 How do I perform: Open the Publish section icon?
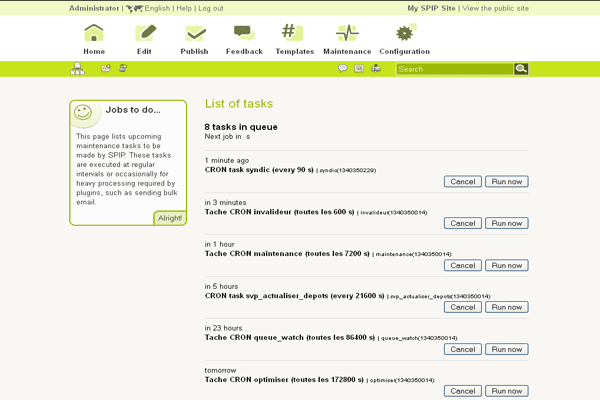(x=194, y=34)
